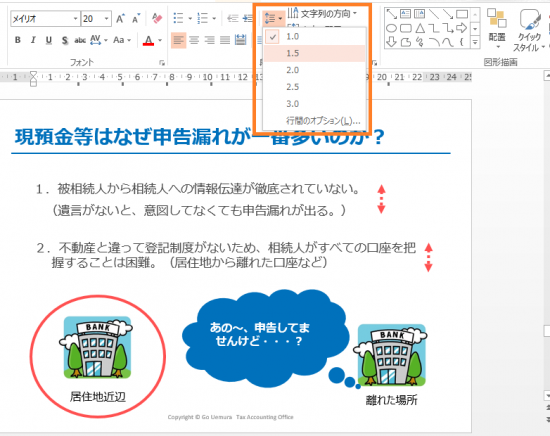Open the 文字列の方向 text direction menu
This screenshot has width=550, height=436.
tap(322, 13)
